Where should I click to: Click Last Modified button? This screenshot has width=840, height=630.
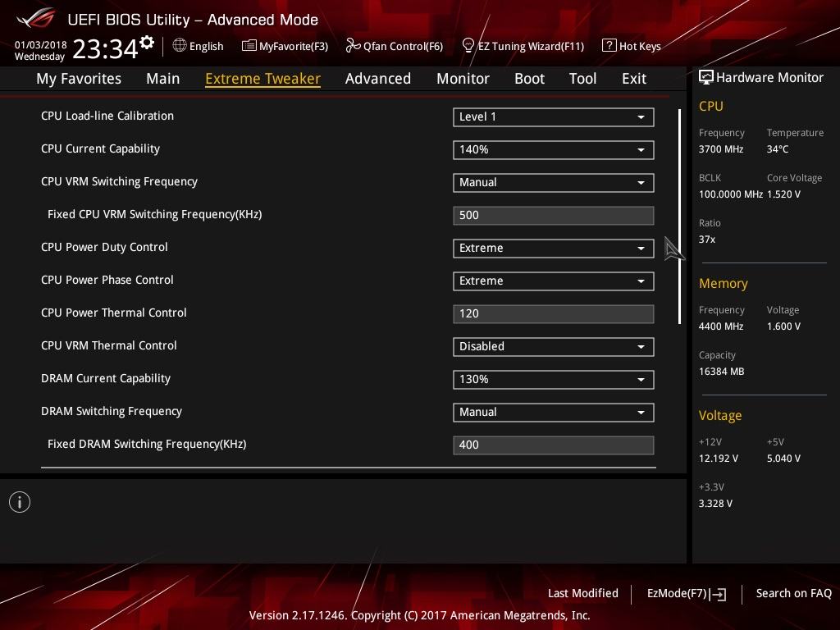(583, 594)
